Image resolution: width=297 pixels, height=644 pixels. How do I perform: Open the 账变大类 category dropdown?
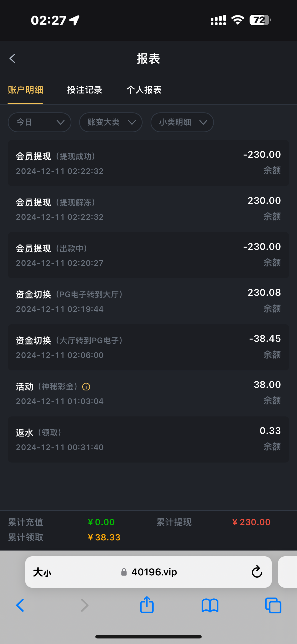point(111,122)
